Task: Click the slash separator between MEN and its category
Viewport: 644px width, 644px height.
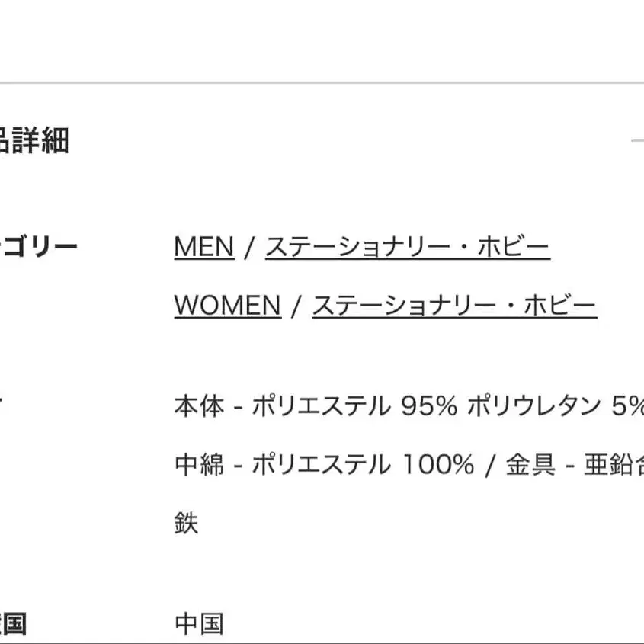Action: point(248,245)
